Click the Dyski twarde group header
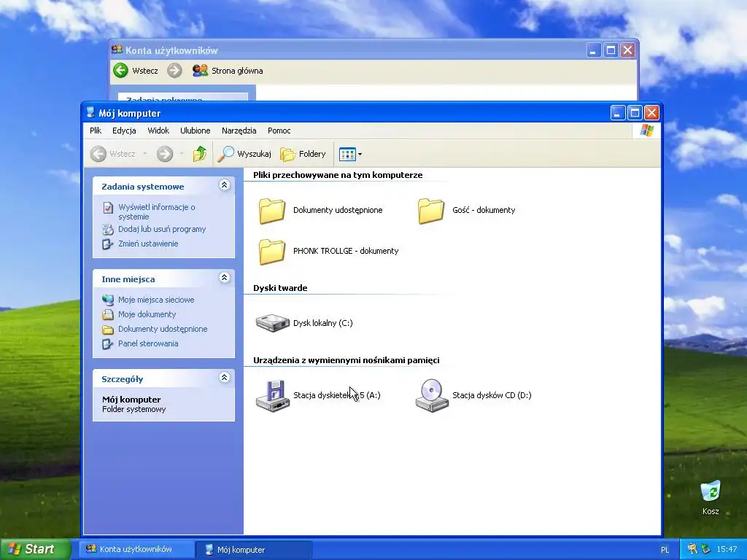The width and height of the screenshot is (747, 560). [280, 287]
